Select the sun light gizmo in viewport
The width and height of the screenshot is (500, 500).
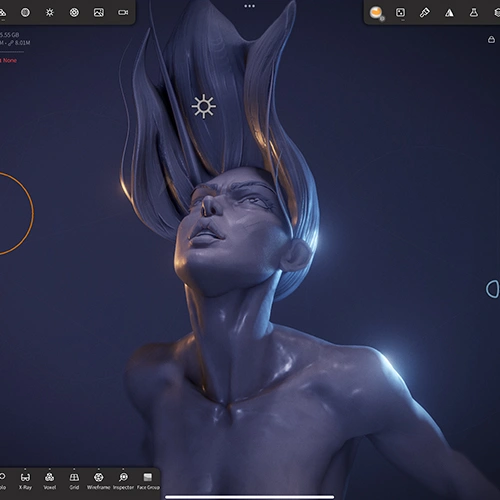point(204,106)
